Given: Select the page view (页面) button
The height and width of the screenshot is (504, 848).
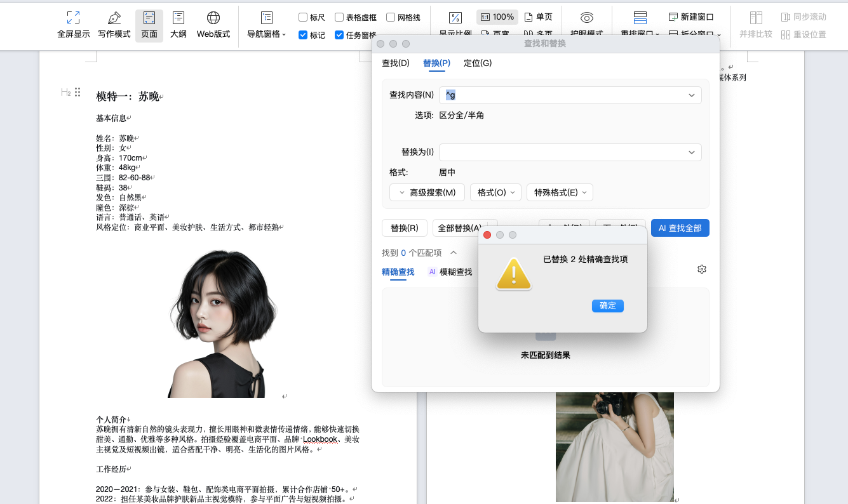Looking at the screenshot, I should (149, 25).
